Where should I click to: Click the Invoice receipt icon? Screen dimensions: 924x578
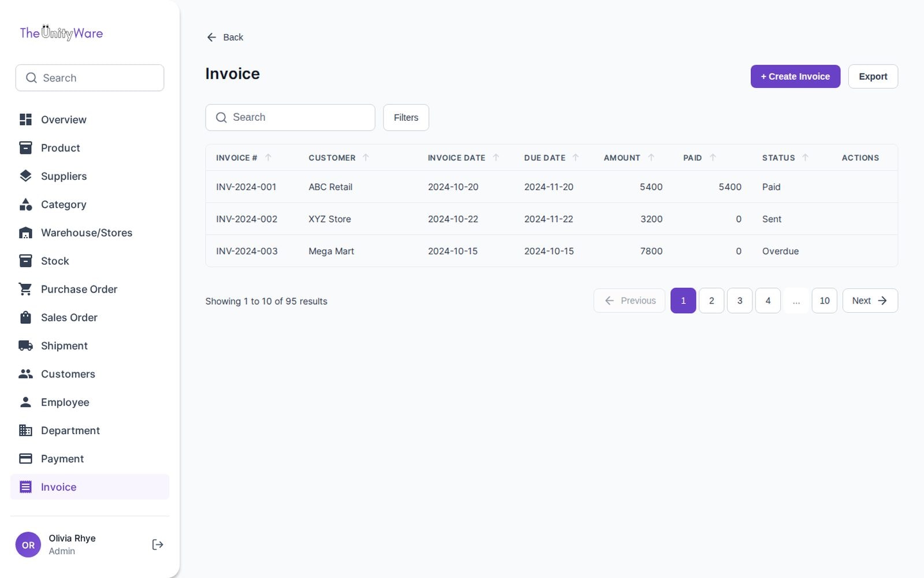25,487
